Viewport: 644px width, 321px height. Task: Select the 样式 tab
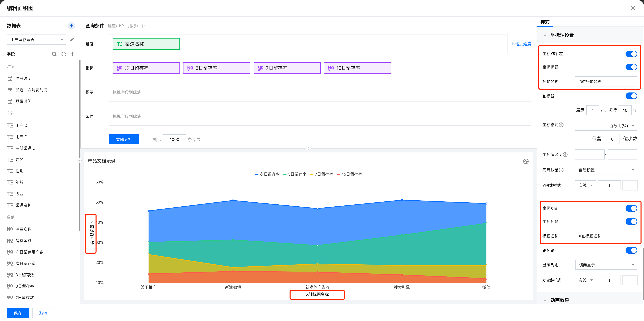545,22
